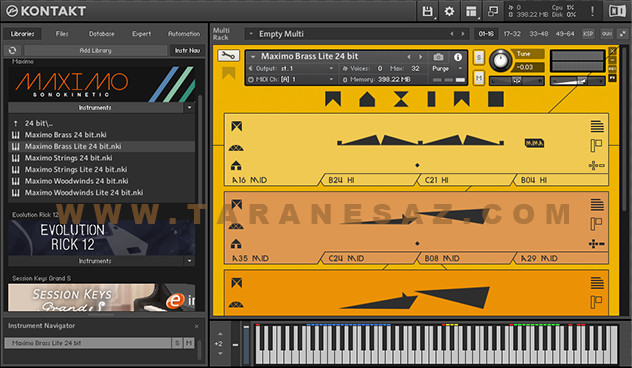Click the first flag-shaped icon in the Maximo row
Screen dimensions: 632x368
coord(333,99)
